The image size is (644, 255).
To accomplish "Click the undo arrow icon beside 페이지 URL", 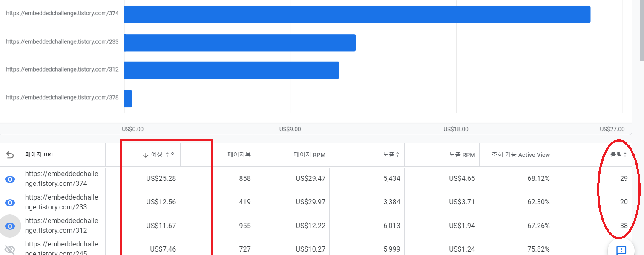I will (x=10, y=155).
